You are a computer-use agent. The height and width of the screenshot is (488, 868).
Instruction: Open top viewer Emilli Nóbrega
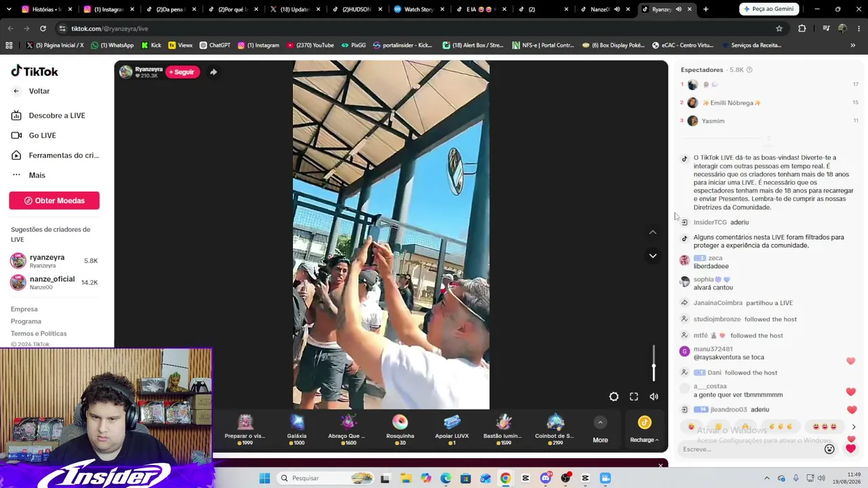[x=731, y=103]
